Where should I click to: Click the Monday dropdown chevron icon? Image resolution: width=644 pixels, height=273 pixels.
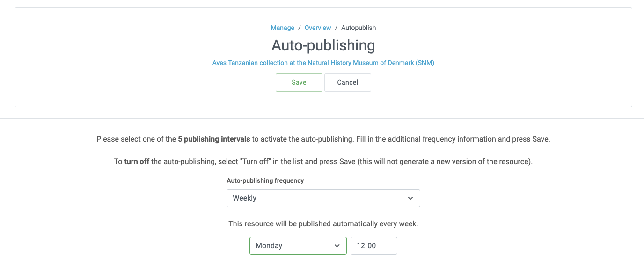coord(337,245)
